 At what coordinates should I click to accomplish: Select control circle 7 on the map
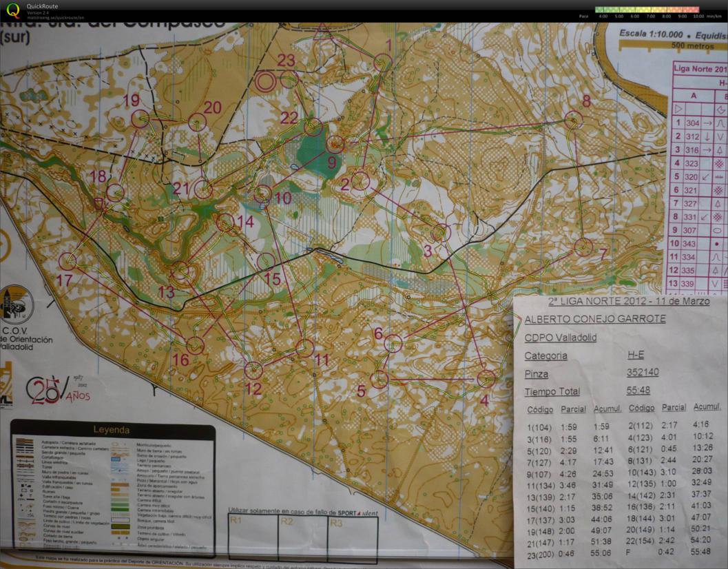(583, 247)
